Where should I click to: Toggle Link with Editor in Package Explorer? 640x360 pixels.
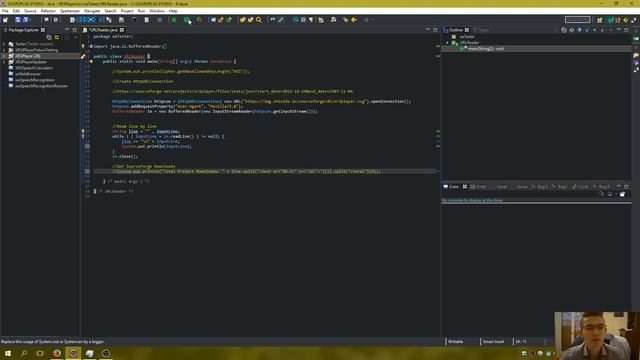point(57,37)
